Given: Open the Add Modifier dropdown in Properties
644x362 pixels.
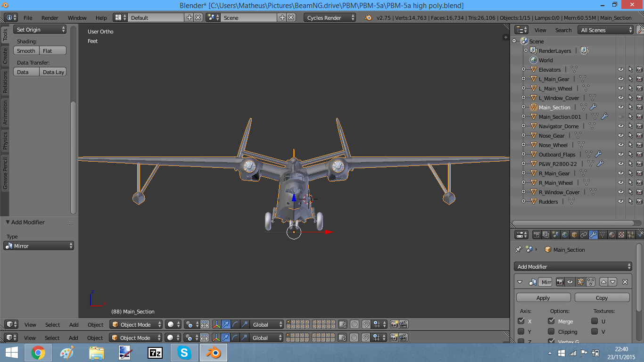Looking at the screenshot, I should pyautogui.click(x=573, y=266).
